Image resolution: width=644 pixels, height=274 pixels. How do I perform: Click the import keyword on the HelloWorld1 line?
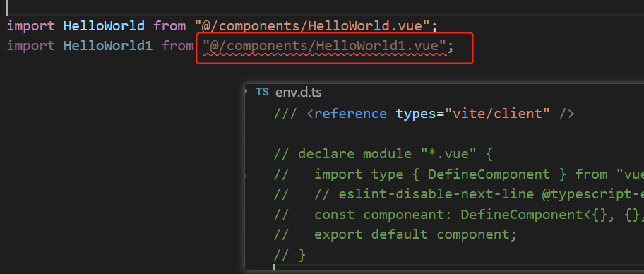[31, 46]
